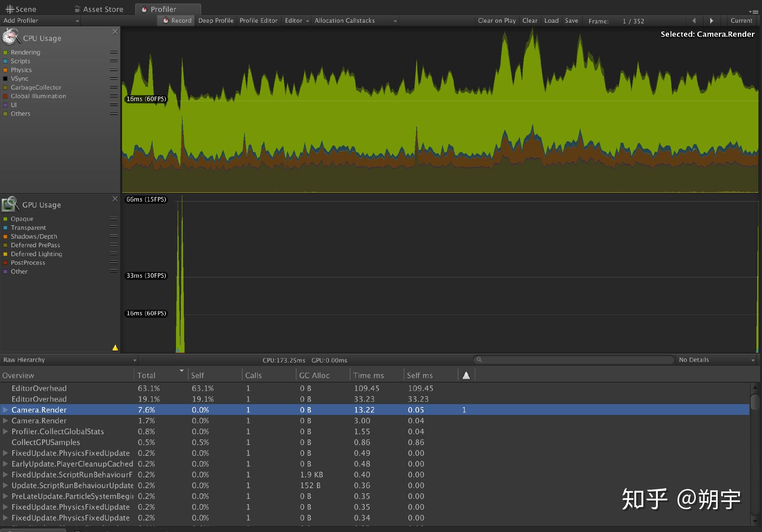Click Deferred PrePass row's reorder handle

coord(114,245)
